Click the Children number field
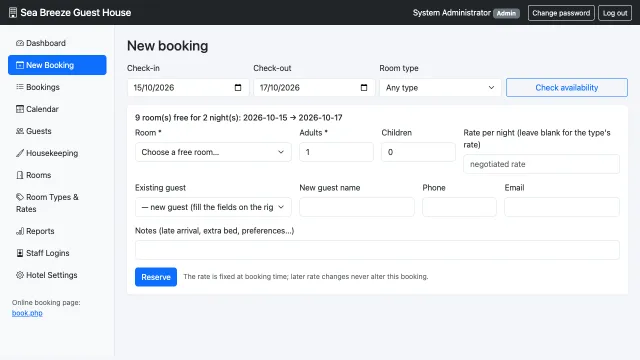Screen dimensions: 640x360 pyautogui.click(x=418, y=152)
